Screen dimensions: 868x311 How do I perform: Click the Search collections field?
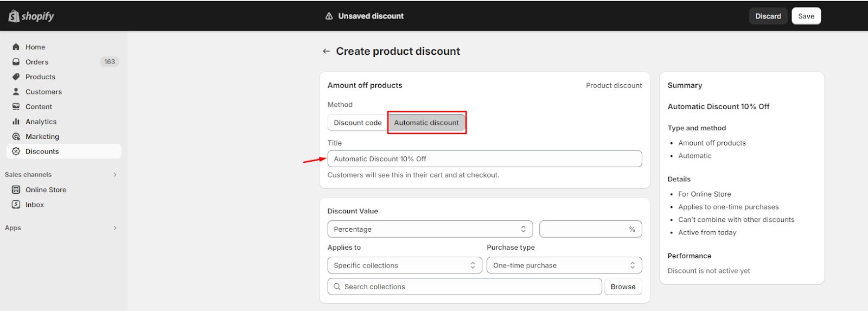(x=465, y=287)
